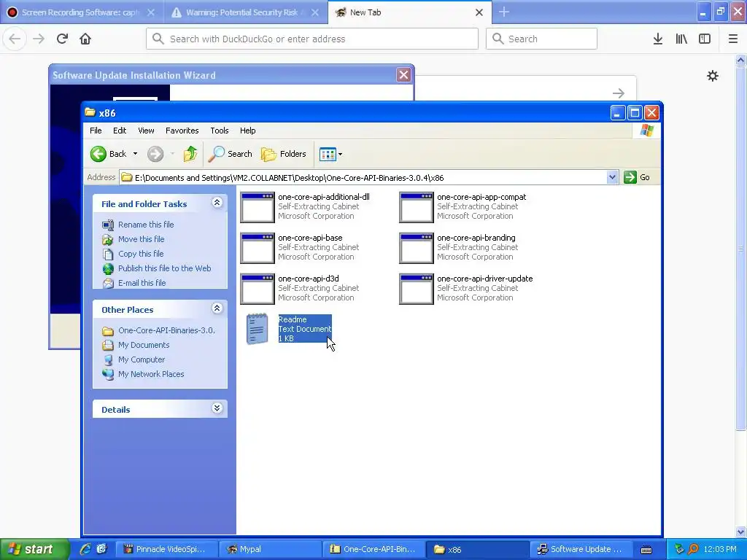747x560 pixels.
Task: Open the File menu in Explorer
Action: (96, 131)
